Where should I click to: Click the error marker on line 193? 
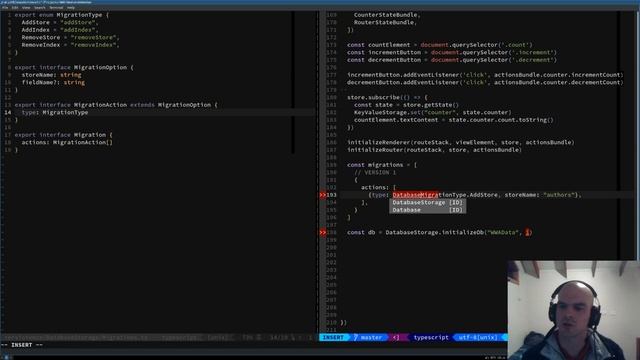(322, 195)
